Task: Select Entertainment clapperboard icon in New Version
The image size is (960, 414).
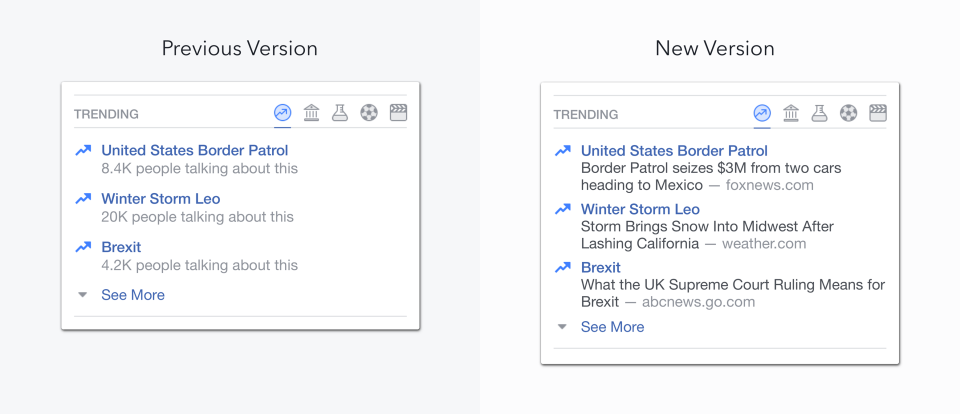Action: pos(878,113)
